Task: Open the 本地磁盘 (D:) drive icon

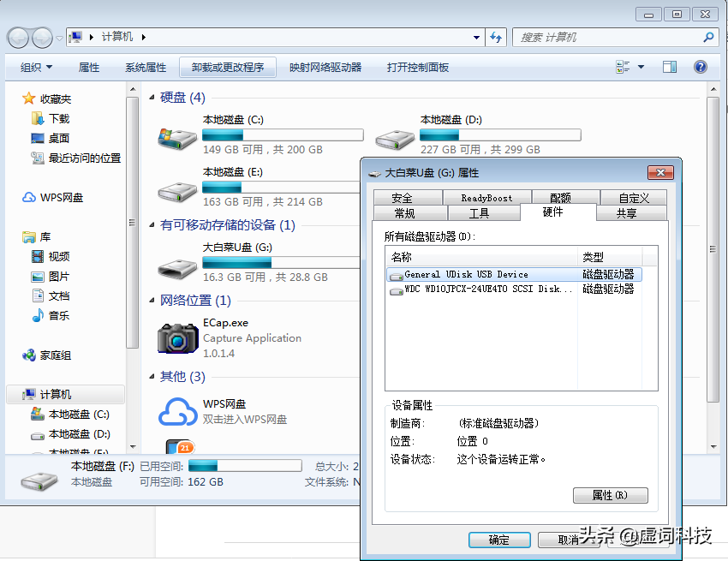Action: 395,136
